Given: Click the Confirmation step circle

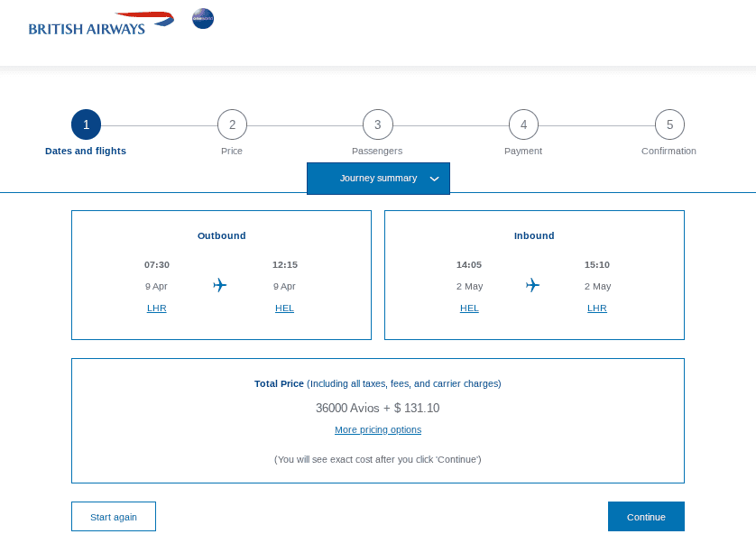Looking at the screenshot, I should (x=668, y=124).
